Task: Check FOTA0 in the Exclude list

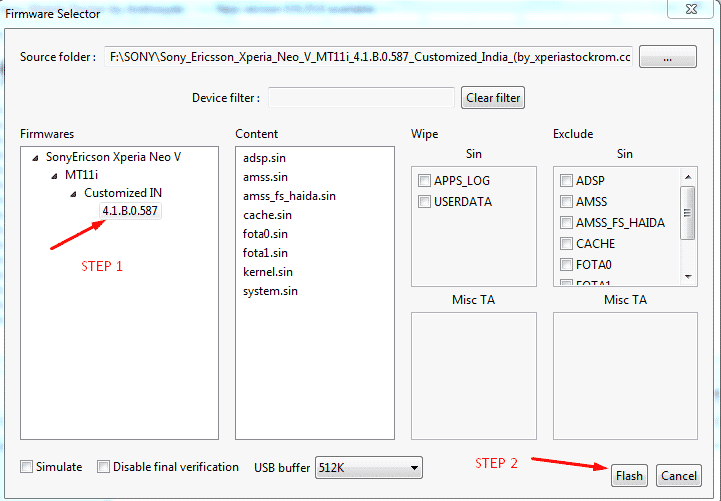Action: (x=566, y=265)
